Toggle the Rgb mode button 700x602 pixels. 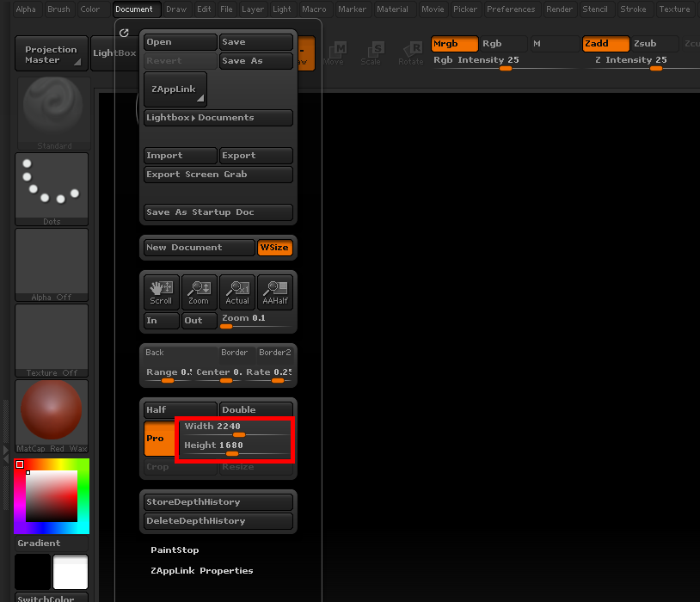pyautogui.click(x=504, y=44)
